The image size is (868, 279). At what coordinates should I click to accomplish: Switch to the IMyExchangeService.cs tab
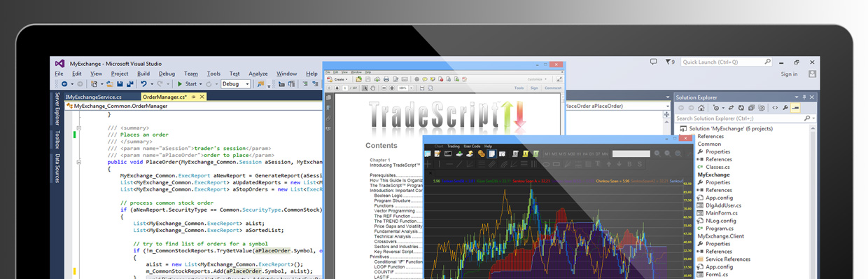[x=93, y=97]
